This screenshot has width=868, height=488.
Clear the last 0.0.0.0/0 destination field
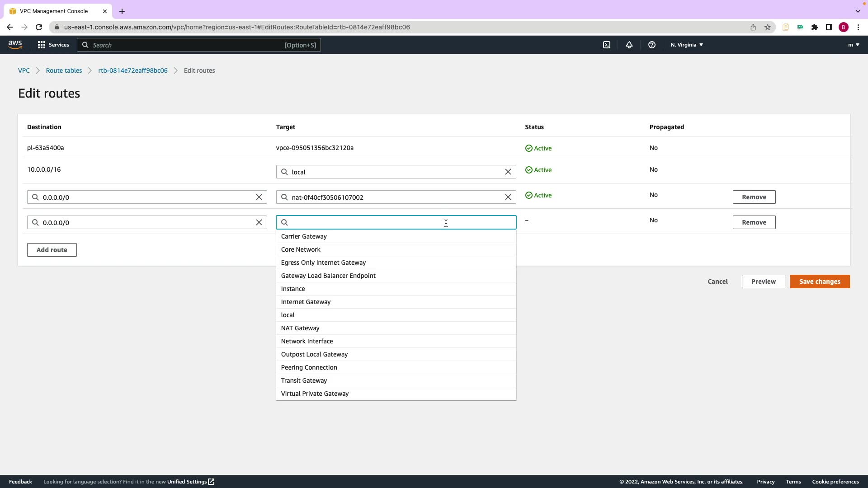259,222
